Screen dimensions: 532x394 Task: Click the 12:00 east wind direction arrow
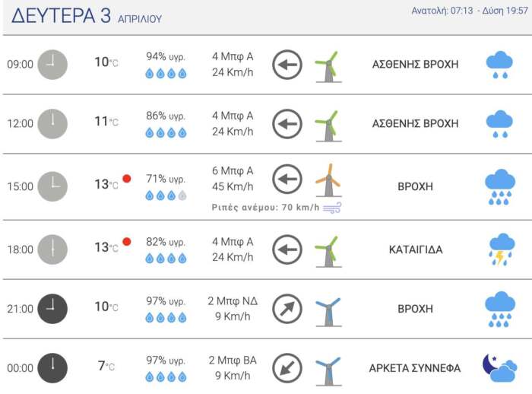(287, 124)
